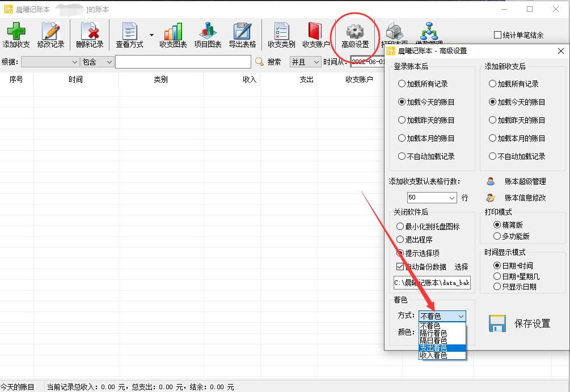Collapse the 着色方式 dropdown
Screen dimensions: 570x392
pos(461,316)
